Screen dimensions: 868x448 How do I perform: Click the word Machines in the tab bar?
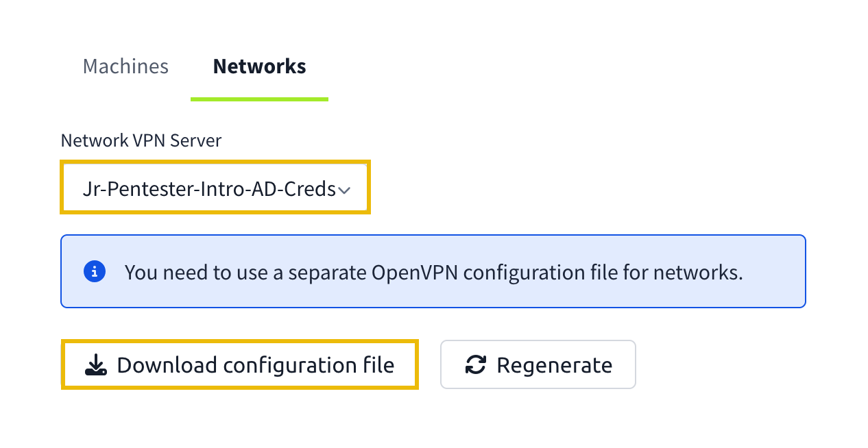(x=125, y=66)
